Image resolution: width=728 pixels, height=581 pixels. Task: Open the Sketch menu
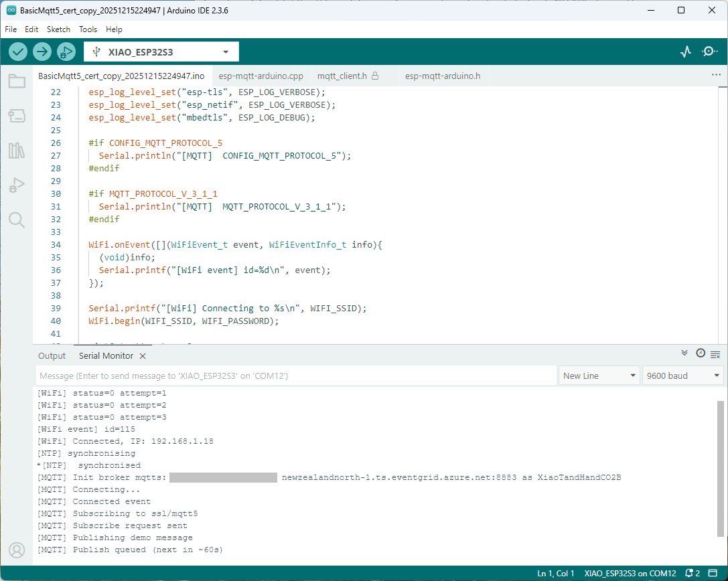[x=58, y=29]
